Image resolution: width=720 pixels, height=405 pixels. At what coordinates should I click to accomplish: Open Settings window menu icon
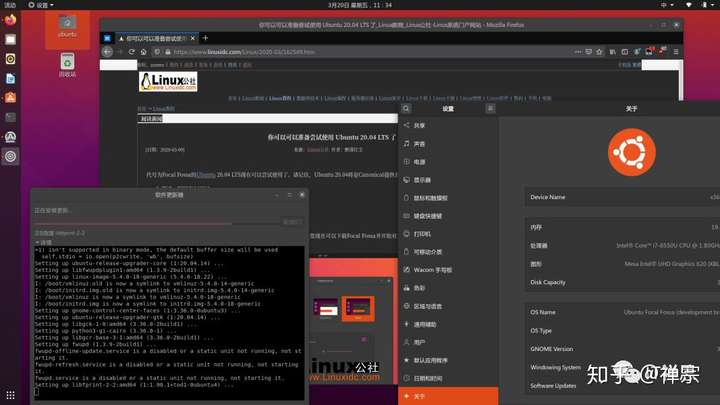(x=490, y=108)
